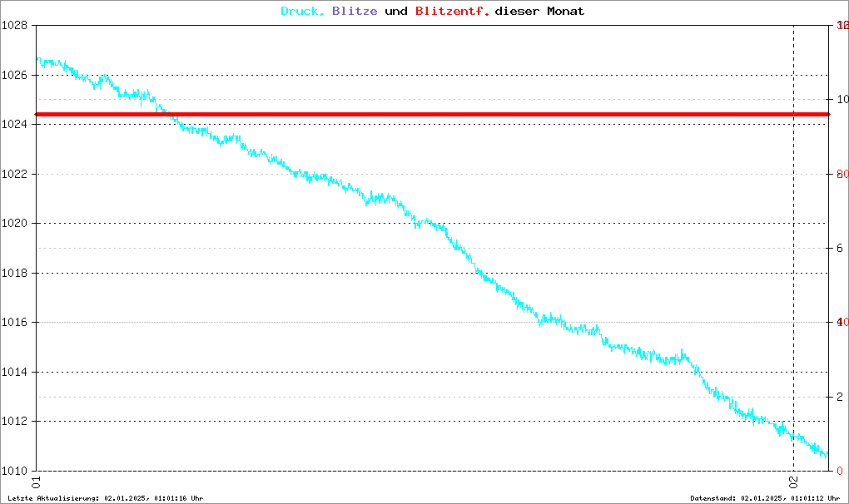This screenshot has height=504, width=849.
Task: Click the 1020 label on left pressure axis
Action: tap(15, 224)
